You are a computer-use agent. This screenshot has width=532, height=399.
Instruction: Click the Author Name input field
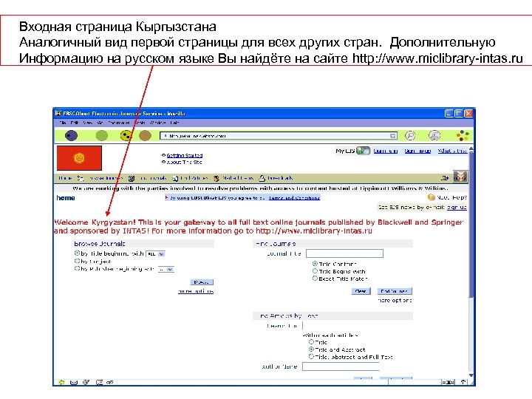click(x=341, y=366)
